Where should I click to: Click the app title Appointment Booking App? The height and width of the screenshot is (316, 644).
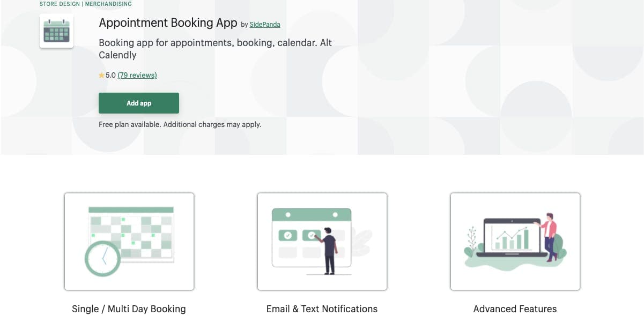point(167,22)
